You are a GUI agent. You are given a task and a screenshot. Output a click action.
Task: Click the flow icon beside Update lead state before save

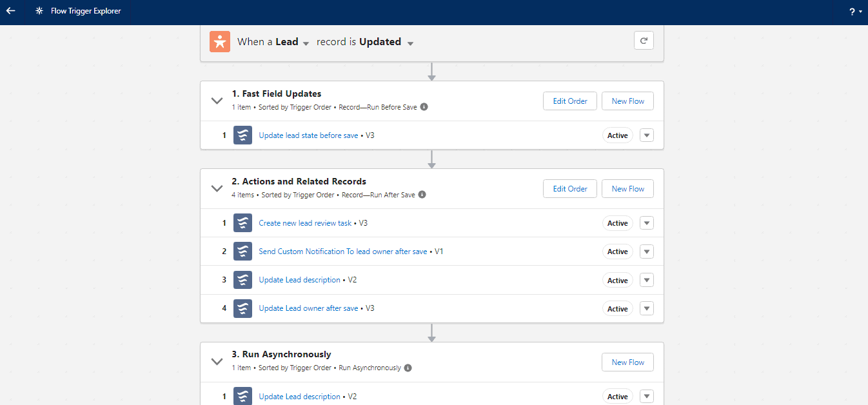coord(242,135)
